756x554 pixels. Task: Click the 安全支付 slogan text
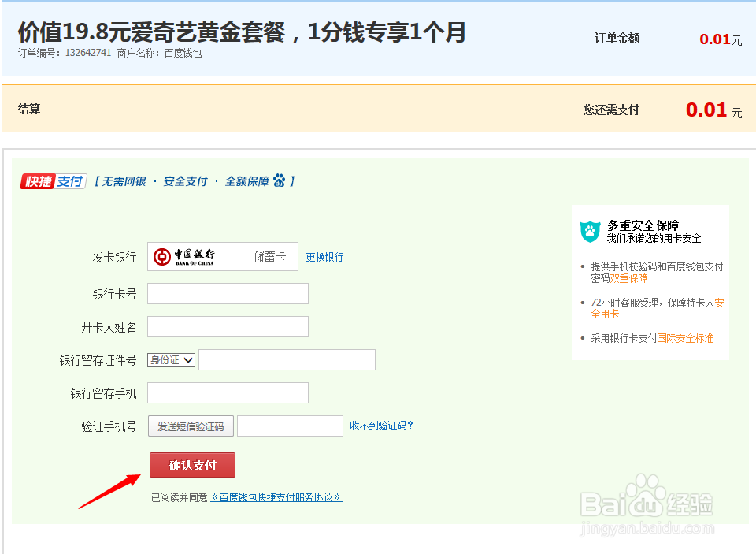[185, 181]
